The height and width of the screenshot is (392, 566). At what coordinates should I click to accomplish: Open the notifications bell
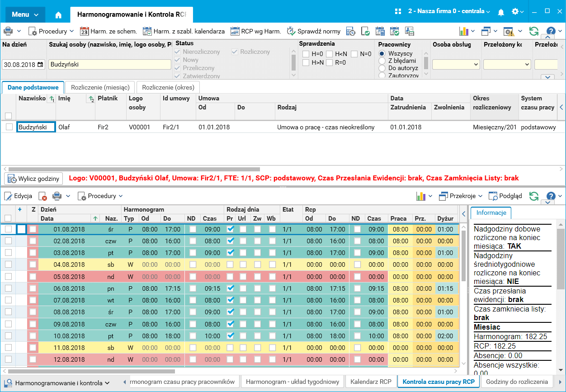501,12
